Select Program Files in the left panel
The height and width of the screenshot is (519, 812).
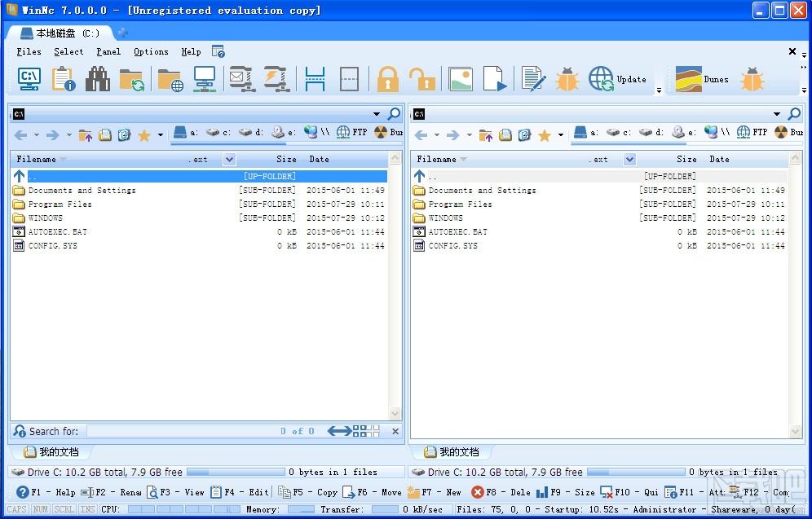point(199,205)
